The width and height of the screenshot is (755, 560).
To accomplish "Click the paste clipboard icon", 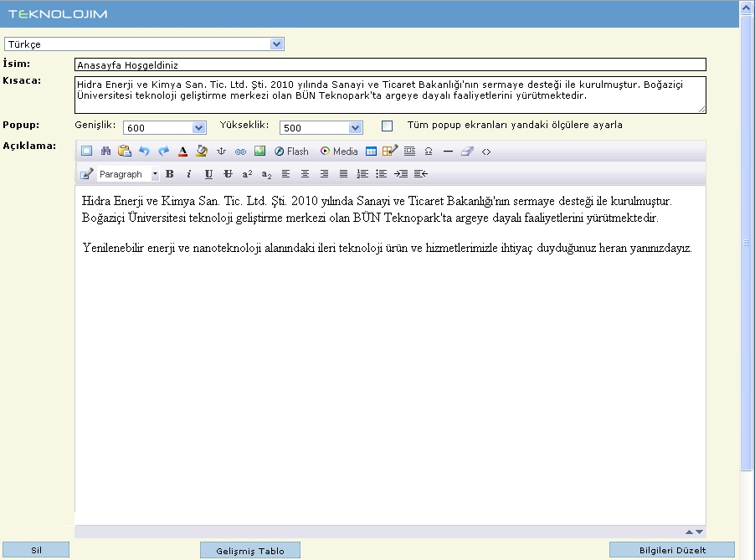I will [125, 152].
